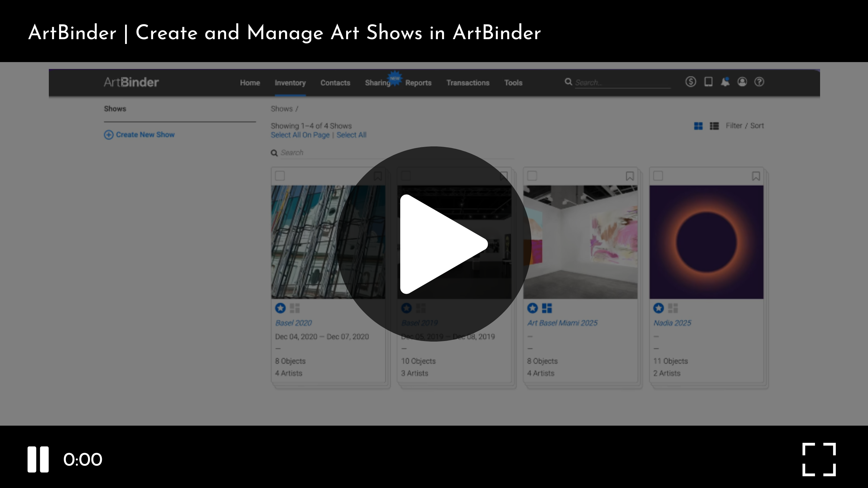Open the Filter / Sort options
This screenshot has width=868, height=488.
tap(745, 126)
